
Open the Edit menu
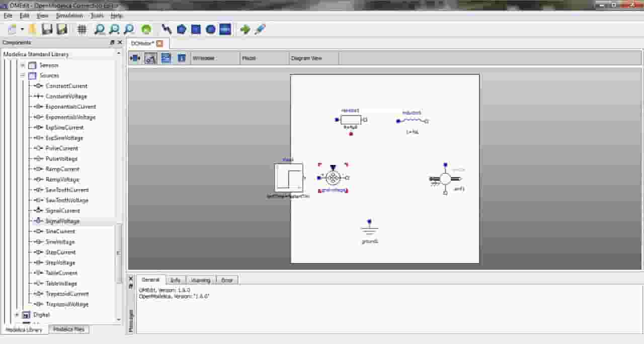24,16
